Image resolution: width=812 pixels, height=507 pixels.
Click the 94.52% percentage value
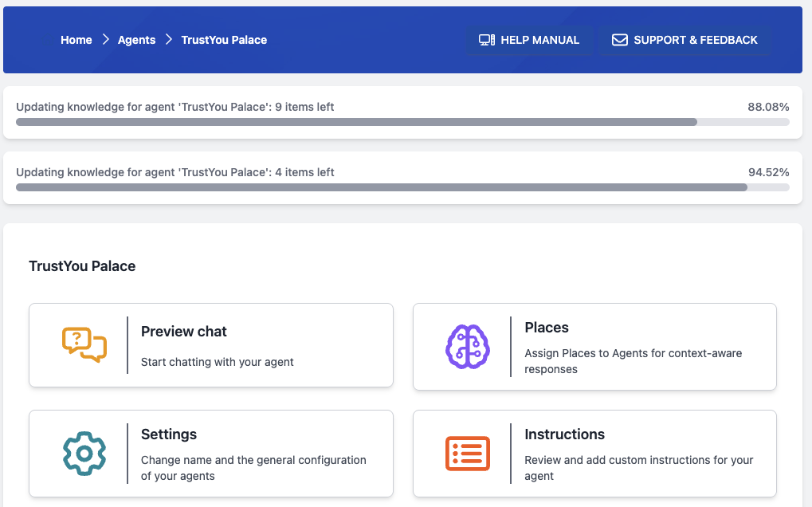pyautogui.click(x=769, y=172)
